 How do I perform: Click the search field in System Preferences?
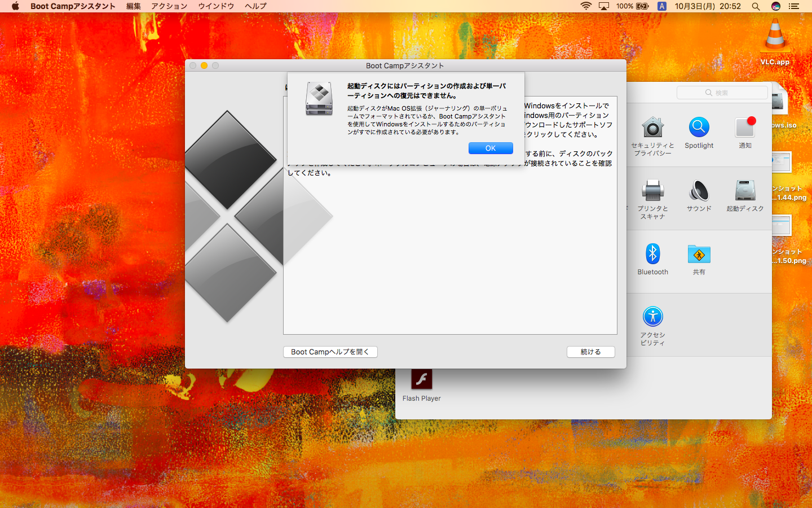tap(722, 93)
